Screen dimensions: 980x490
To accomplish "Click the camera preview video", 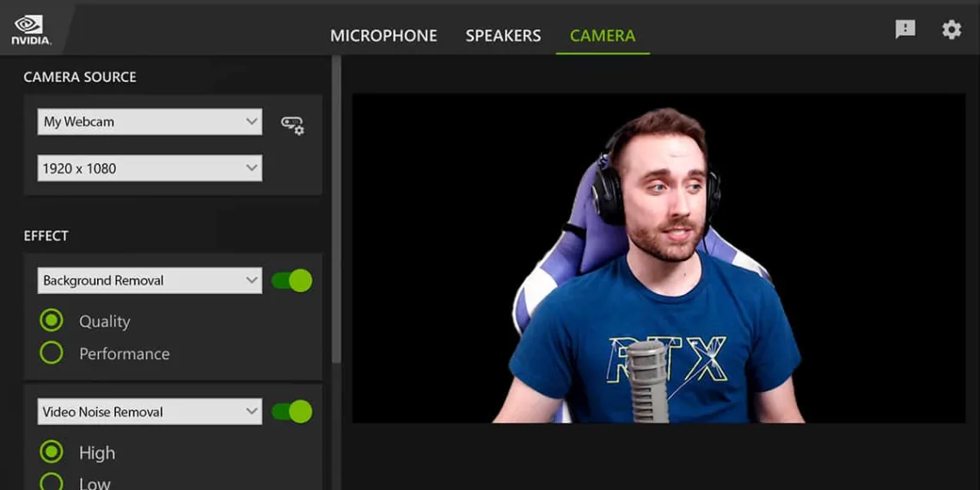I will [658, 258].
